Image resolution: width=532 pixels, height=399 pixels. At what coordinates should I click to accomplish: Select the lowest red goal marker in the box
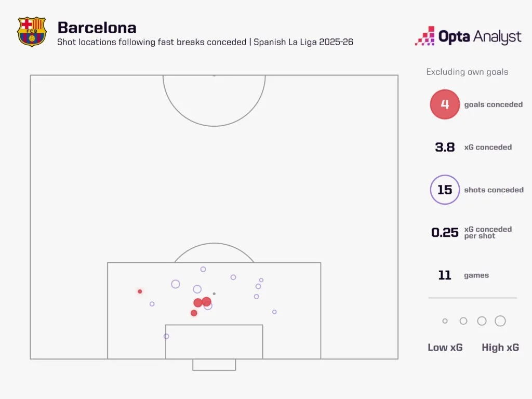194,313
